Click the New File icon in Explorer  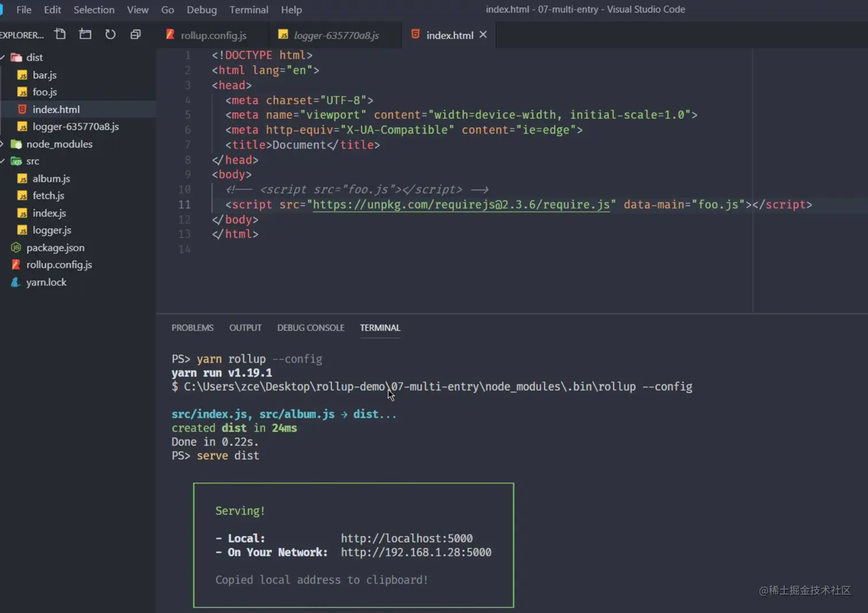(60, 34)
